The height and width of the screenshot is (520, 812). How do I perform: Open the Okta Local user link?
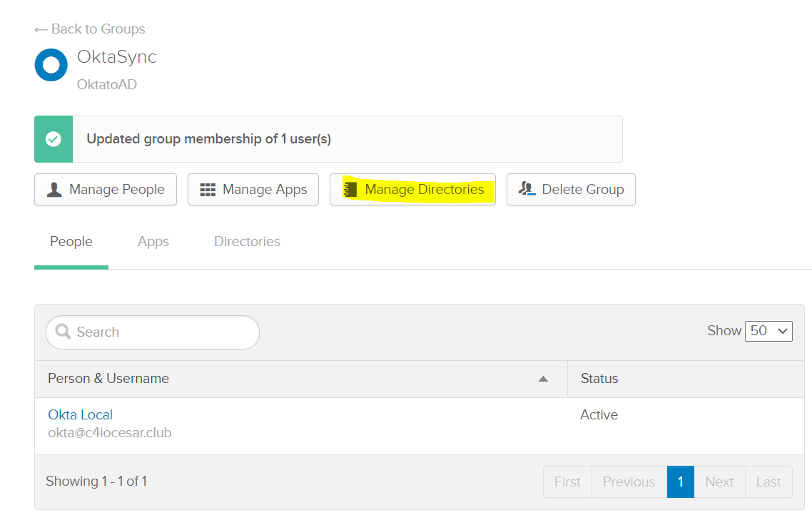pos(80,415)
